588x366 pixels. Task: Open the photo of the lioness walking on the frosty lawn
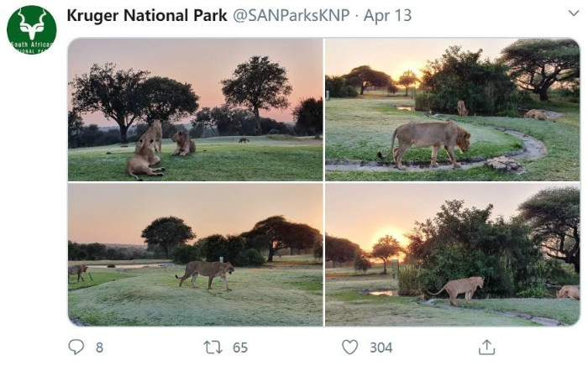195,254
